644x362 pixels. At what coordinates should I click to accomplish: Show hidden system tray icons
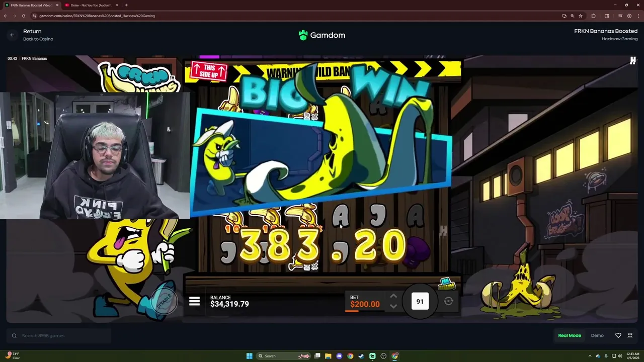click(590, 356)
